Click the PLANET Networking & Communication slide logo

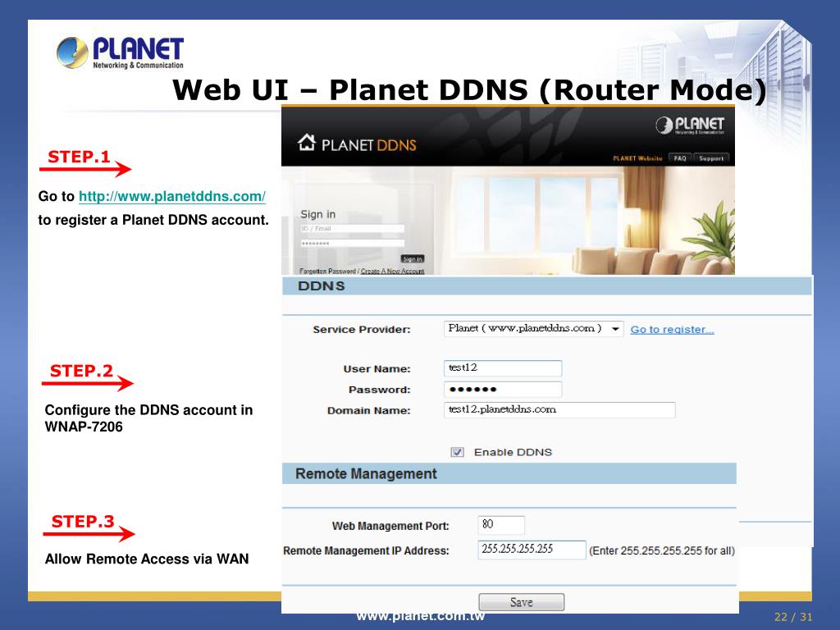click(120, 52)
